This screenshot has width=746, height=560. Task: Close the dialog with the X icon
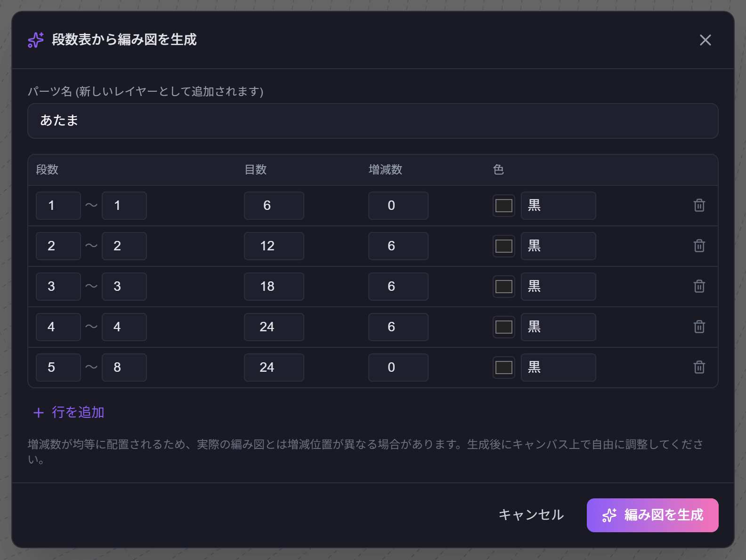pos(705,40)
